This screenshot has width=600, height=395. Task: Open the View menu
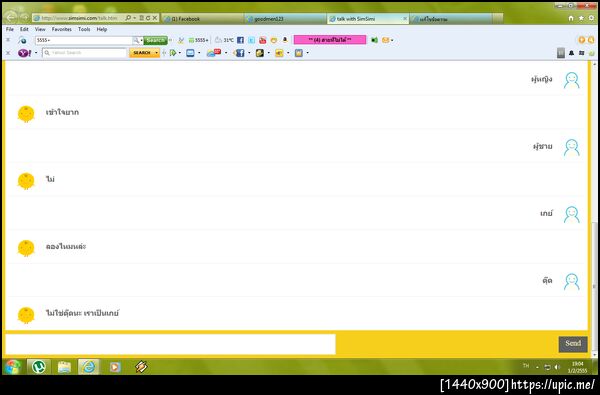coord(40,29)
